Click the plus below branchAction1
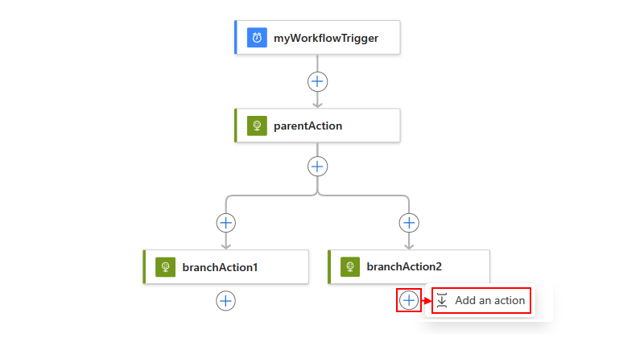644x346 pixels. [226, 301]
